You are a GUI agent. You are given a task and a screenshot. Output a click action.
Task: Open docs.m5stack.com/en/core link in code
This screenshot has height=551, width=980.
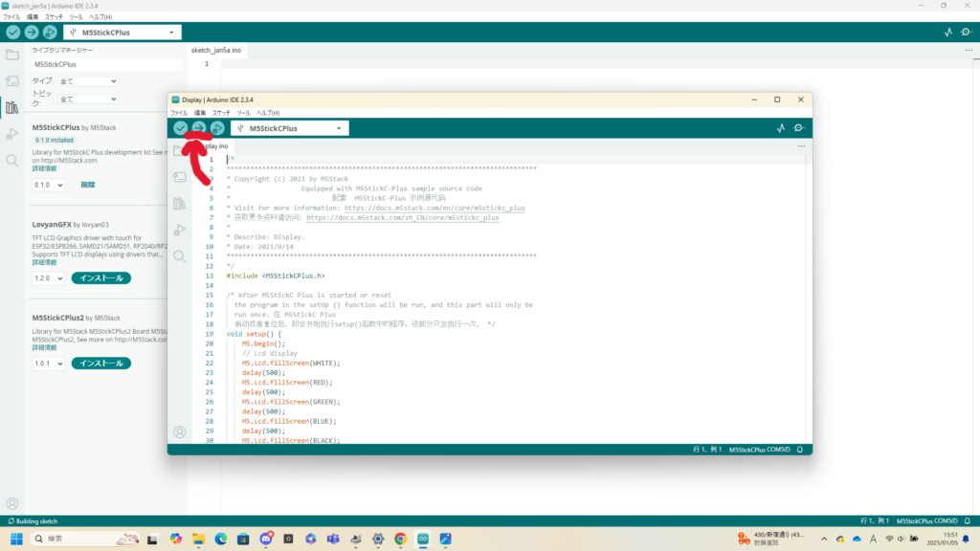tap(434, 208)
